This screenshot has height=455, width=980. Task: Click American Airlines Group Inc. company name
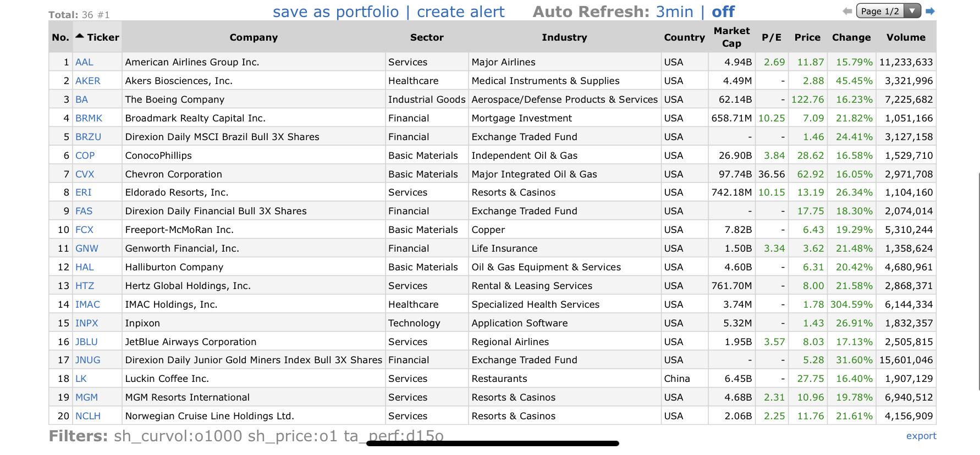point(192,62)
